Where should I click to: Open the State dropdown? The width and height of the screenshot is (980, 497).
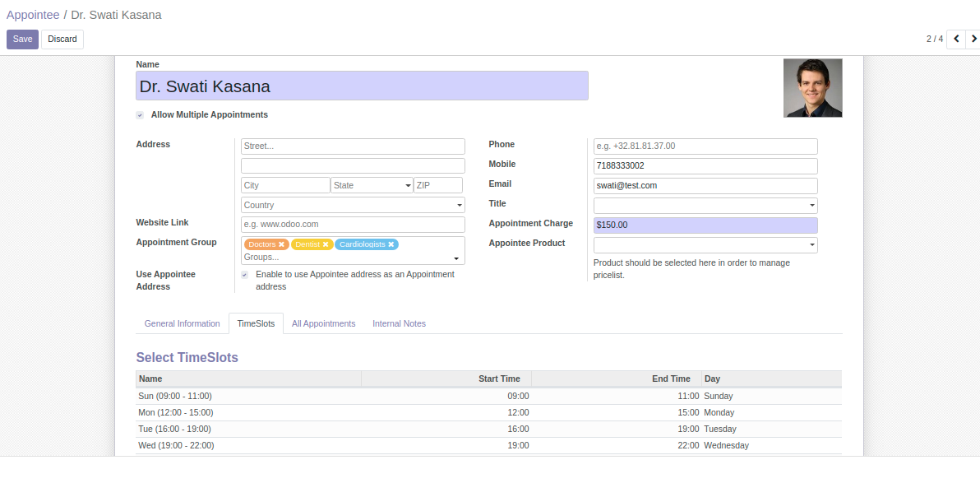coord(372,185)
